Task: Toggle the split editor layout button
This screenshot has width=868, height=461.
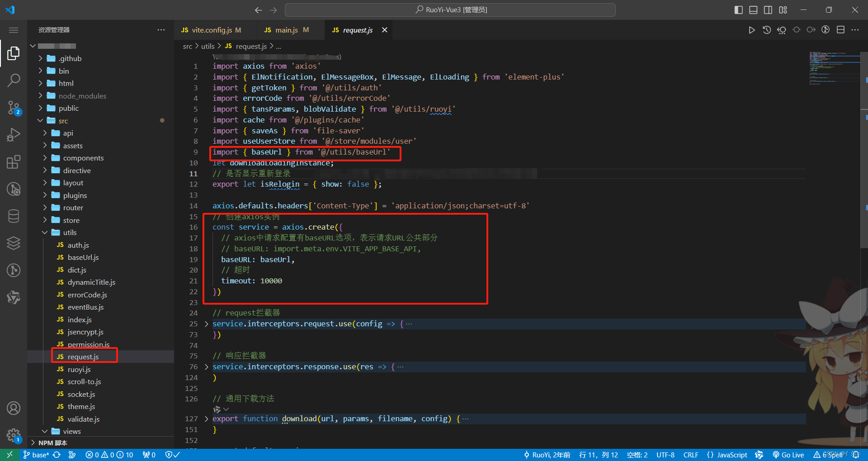Action: coord(841,29)
